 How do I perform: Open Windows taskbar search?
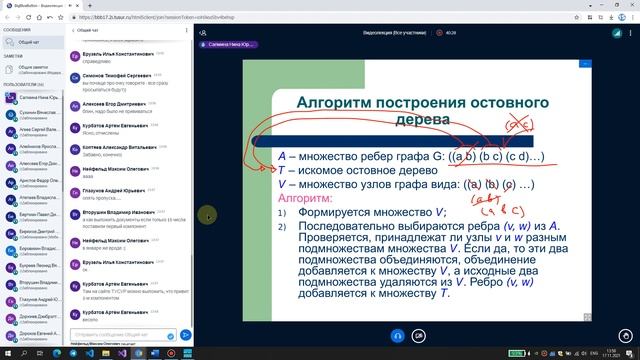click(24, 353)
